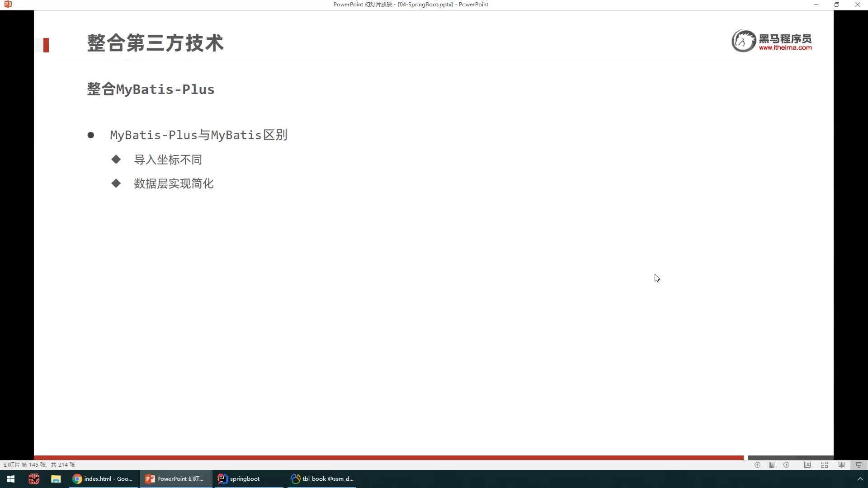Click the slide title 整合第三方技术
This screenshot has height=488, width=868.
pos(155,43)
